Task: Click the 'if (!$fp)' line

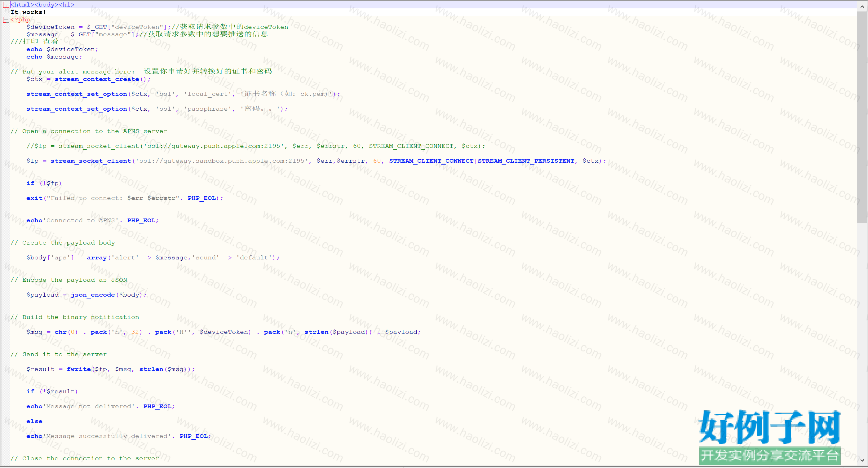Action: 44,183
